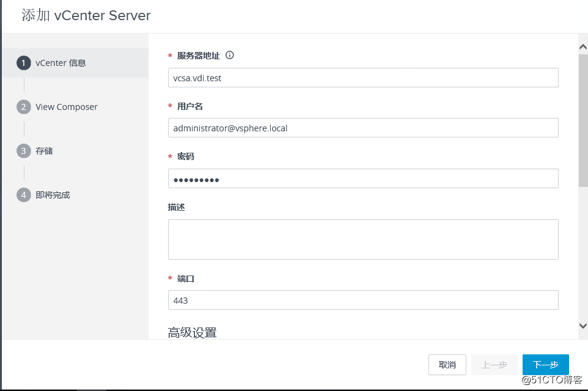Screen dimensions: 588x391
Task: Click the 下一步 next button
Action: tap(546, 365)
